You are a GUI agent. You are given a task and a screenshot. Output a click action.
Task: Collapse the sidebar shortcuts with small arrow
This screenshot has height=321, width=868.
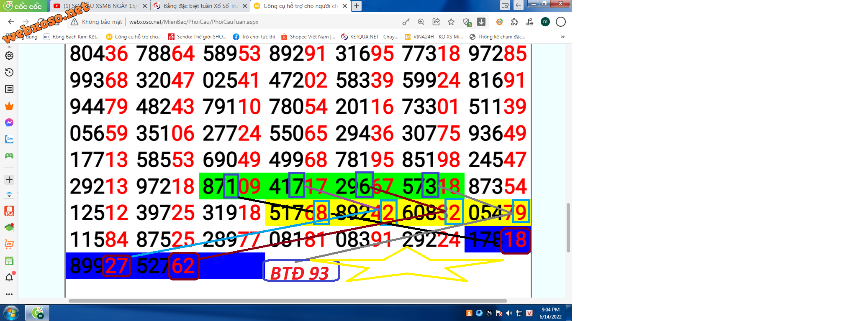(9, 195)
